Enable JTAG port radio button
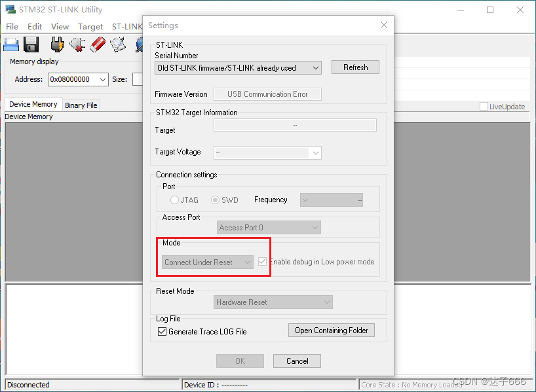The image size is (536, 392). click(174, 200)
